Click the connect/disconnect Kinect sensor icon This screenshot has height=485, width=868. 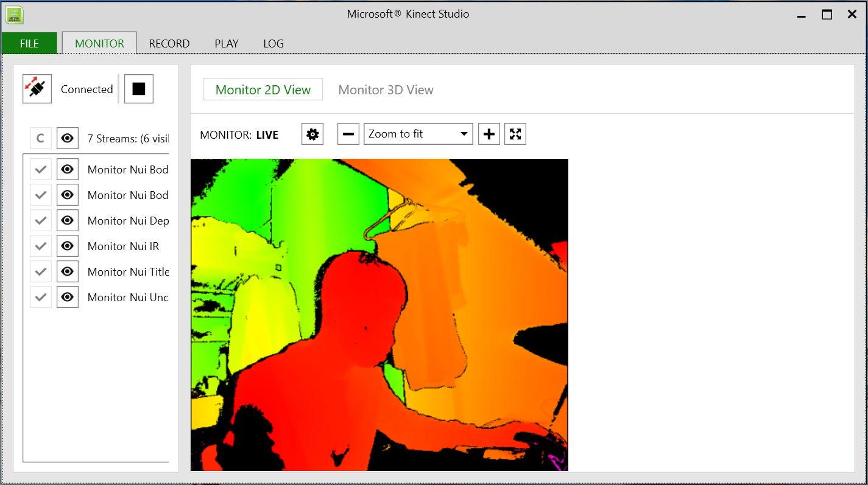(x=37, y=89)
